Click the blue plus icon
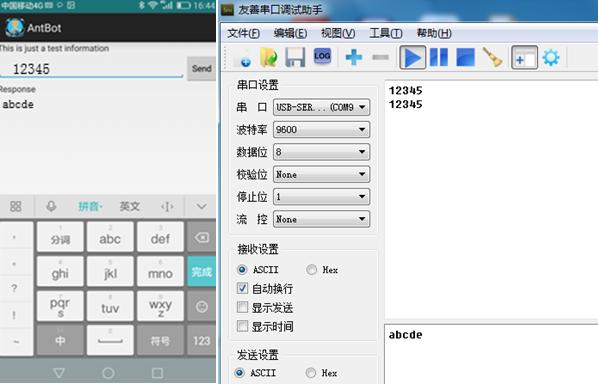This screenshot has height=384, width=598. point(354,58)
